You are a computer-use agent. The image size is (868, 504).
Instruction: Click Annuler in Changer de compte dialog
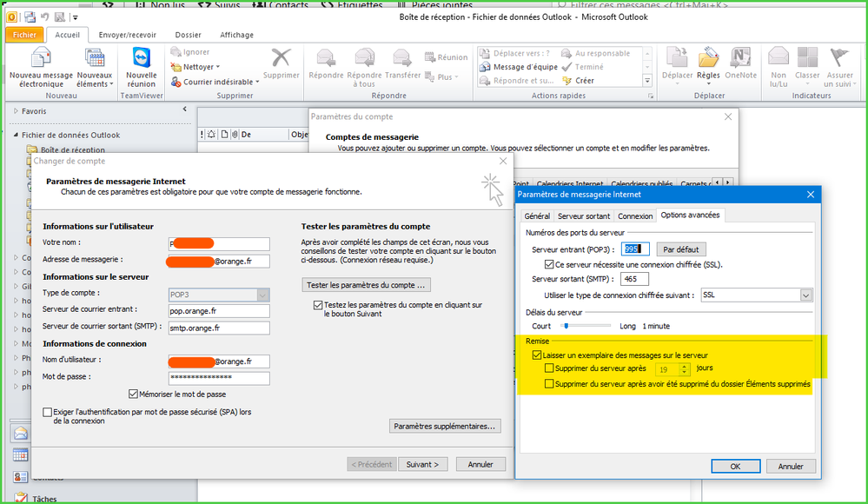pos(480,464)
